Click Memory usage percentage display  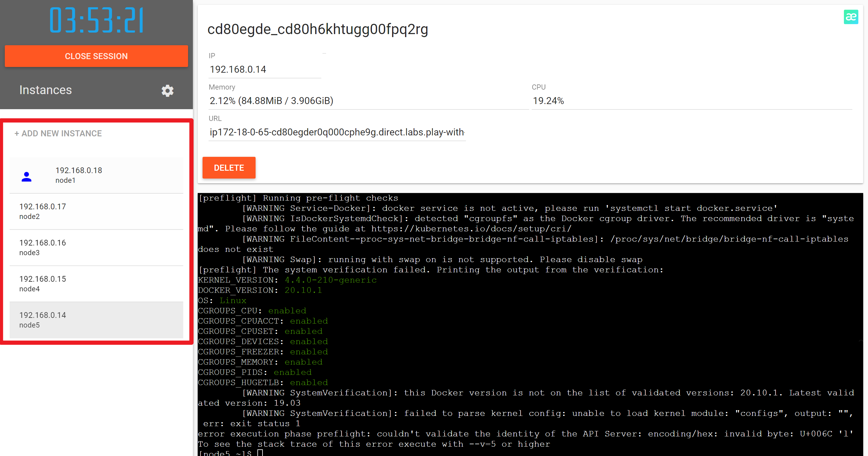(x=272, y=100)
